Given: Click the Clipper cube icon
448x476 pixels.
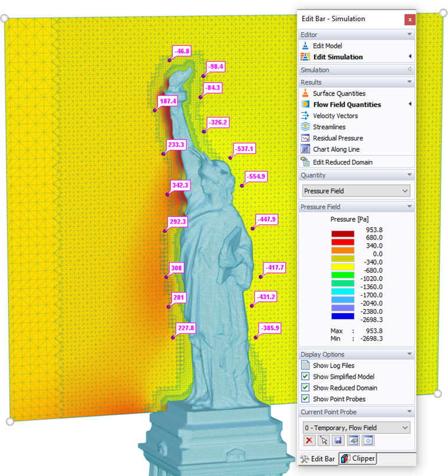Looking at the screenshot, I should [345, 458].
